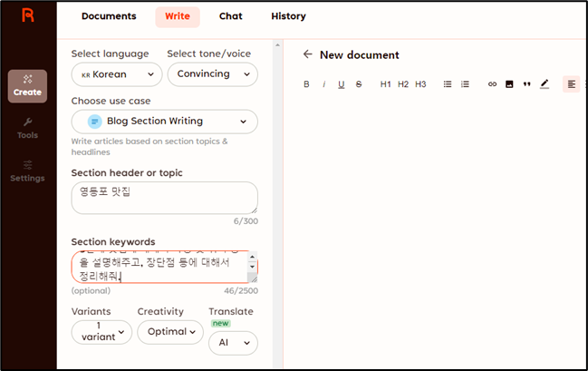
Task: Open the AI translate dropdown
Action: 233,343
